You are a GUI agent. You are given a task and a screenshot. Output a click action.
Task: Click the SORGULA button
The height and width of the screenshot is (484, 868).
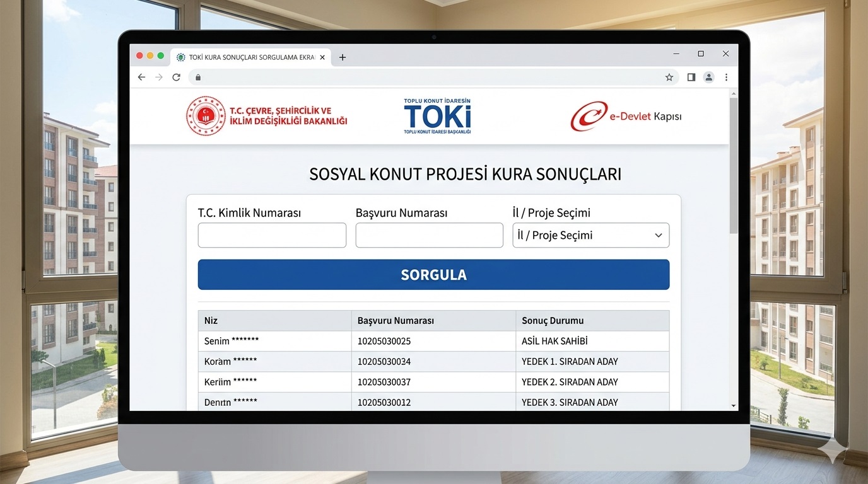point(433,275)
